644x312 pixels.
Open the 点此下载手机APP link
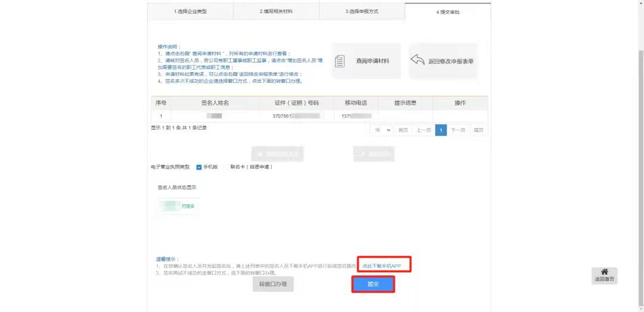pyautogui.click(x=385, y=266)
